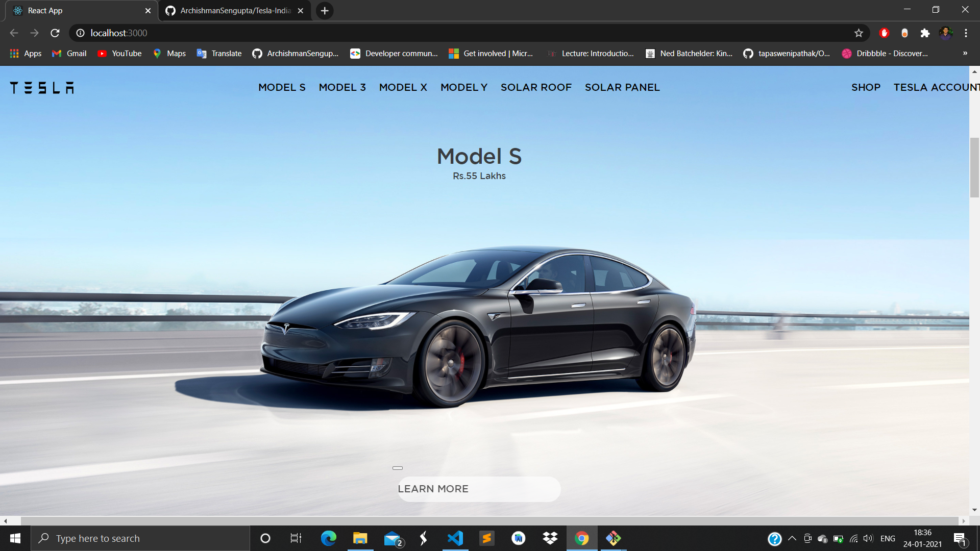Open Dropbox app in taskbar
The image size is (980, 551).
click(x=550, y=538)
